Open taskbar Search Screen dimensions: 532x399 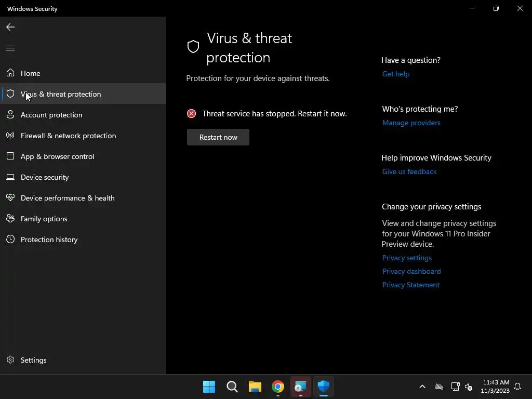[x=232, y=387]
